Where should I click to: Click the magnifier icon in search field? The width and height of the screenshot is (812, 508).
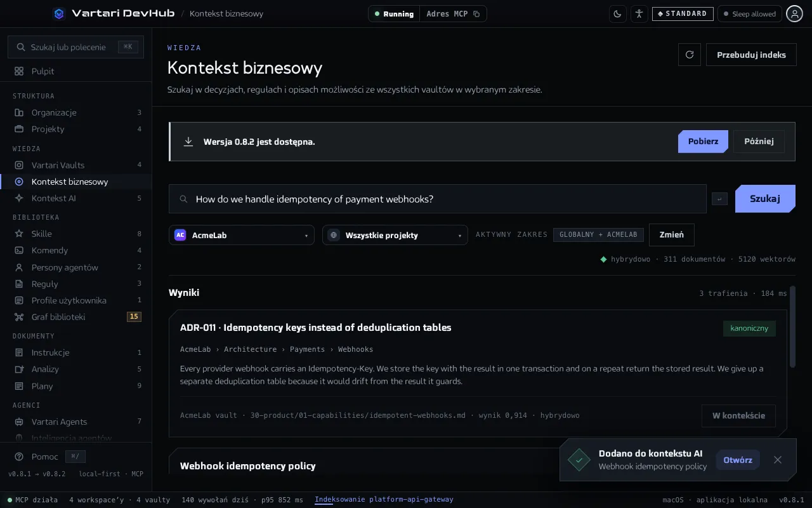(x=183, y=199)
